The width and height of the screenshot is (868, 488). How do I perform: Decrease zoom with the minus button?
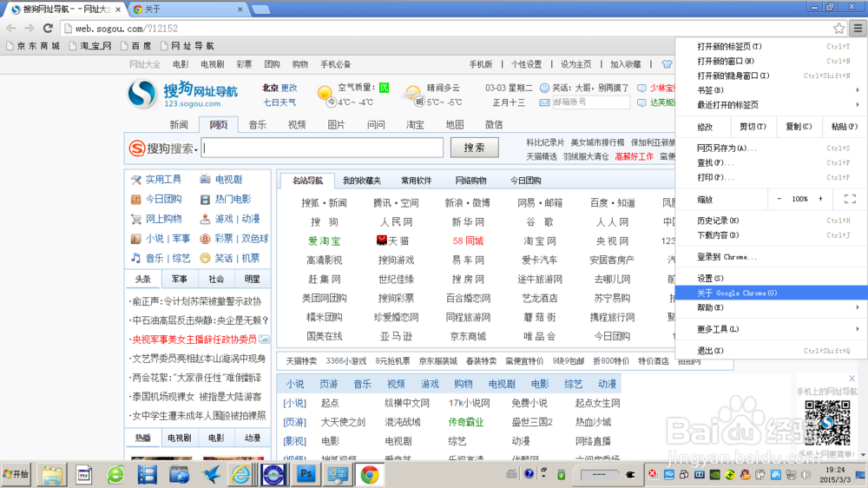click(779, 199)
